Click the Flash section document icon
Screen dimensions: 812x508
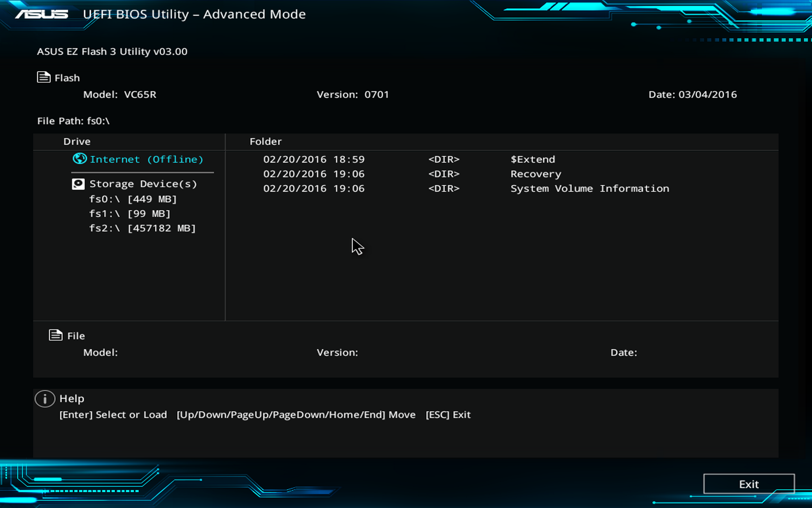pyautogui.click(x=44, y=77)
